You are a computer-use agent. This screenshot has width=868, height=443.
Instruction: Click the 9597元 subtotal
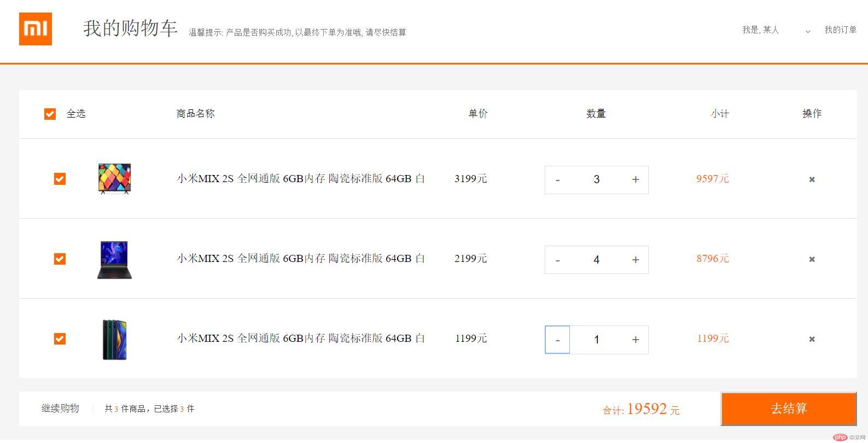click(x=713, y=178)
